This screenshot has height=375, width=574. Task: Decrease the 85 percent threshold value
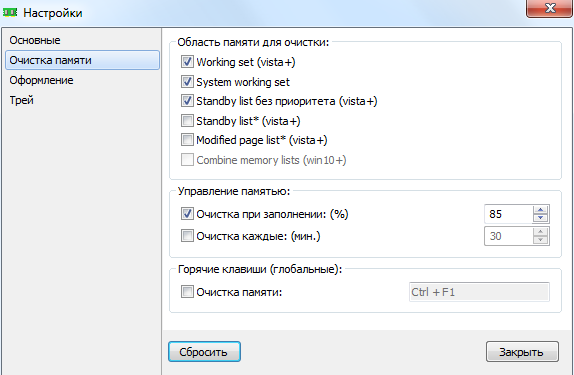540,218
